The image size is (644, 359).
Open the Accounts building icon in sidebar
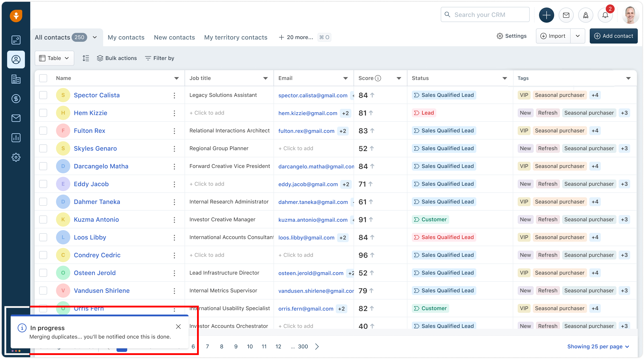16,79
